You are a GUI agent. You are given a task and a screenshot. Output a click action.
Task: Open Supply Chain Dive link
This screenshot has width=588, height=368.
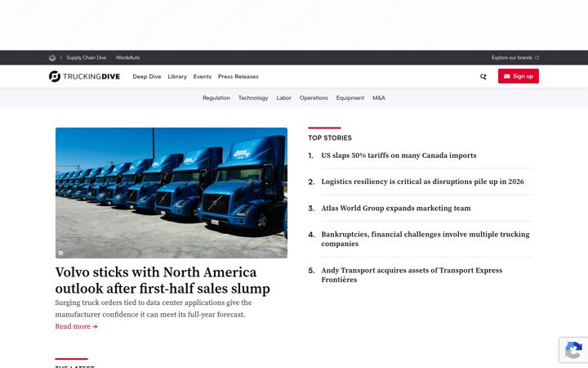87,58
